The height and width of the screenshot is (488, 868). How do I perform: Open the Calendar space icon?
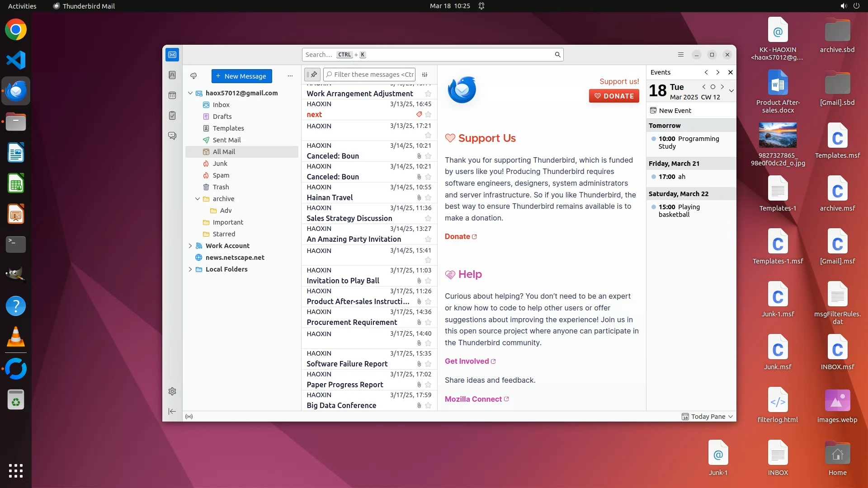[x=172, y=95]
